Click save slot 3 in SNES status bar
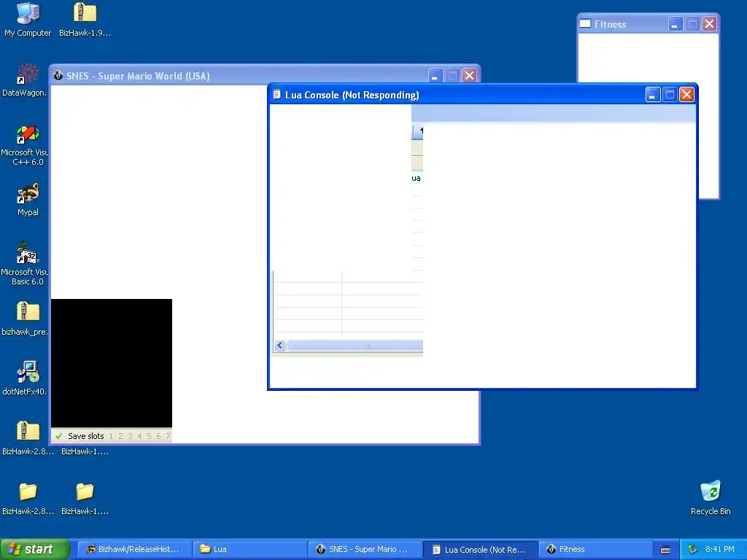747x560 pixels. tap(130, 436)
